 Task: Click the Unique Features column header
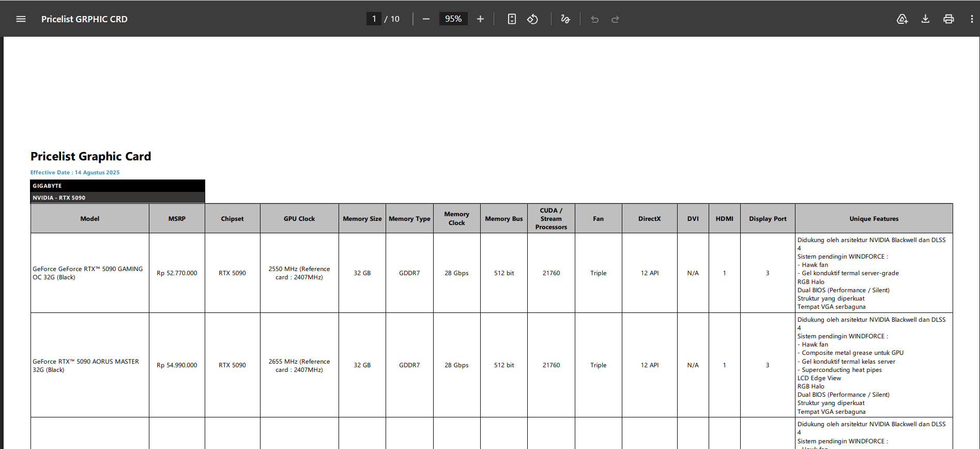tap(874, 219)
